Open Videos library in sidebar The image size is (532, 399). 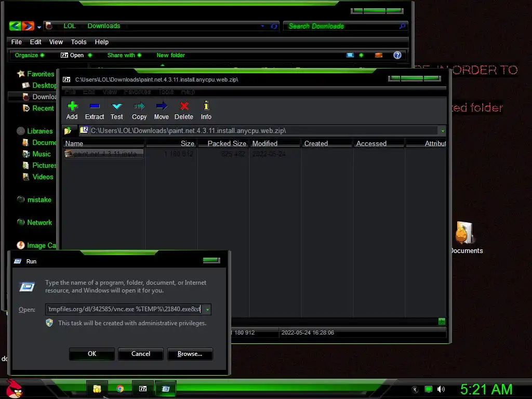click(38, 177)
